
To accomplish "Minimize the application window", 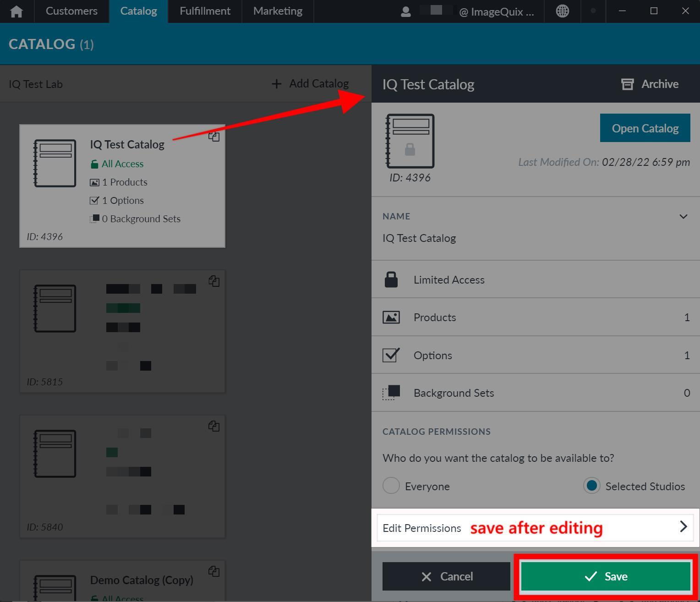I will pyautogui.click(x=622, y=11).
